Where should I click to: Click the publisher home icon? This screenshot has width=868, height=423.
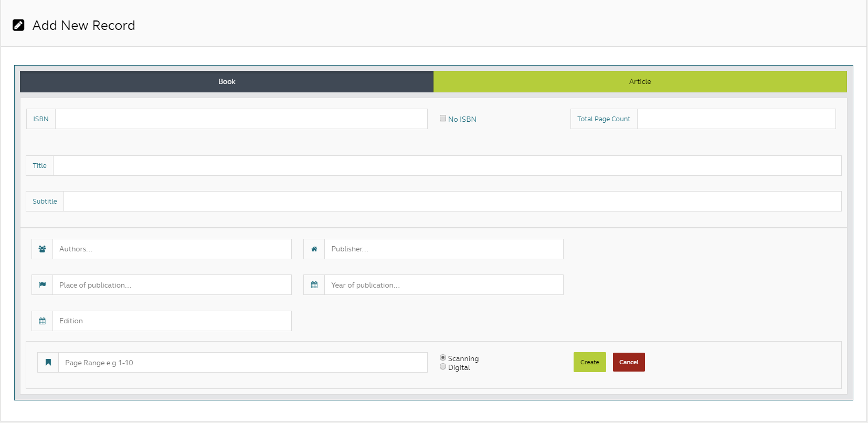314,249
